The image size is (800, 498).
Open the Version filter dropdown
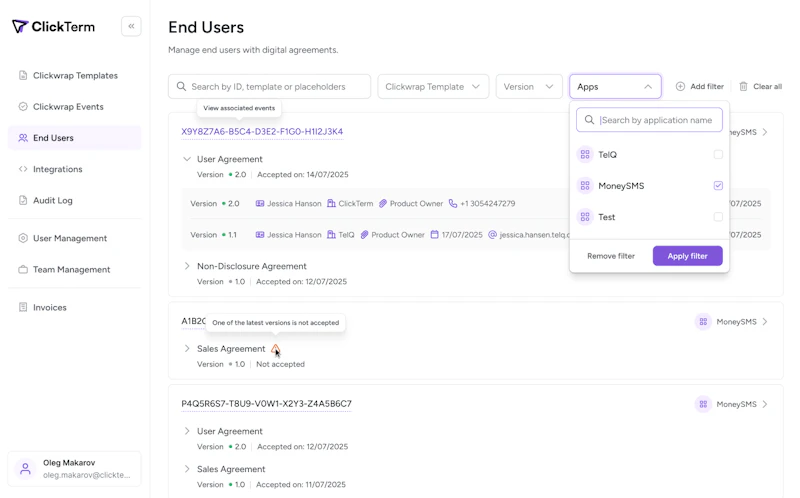click(529, 86)
